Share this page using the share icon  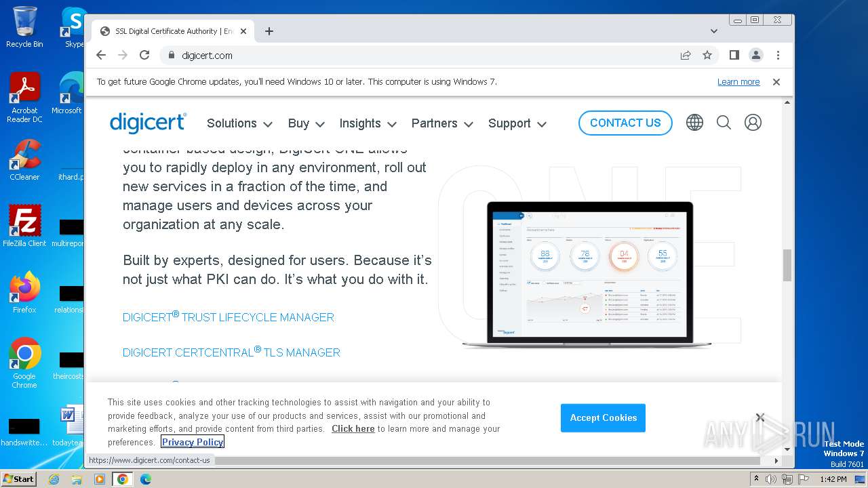point(686,55)
